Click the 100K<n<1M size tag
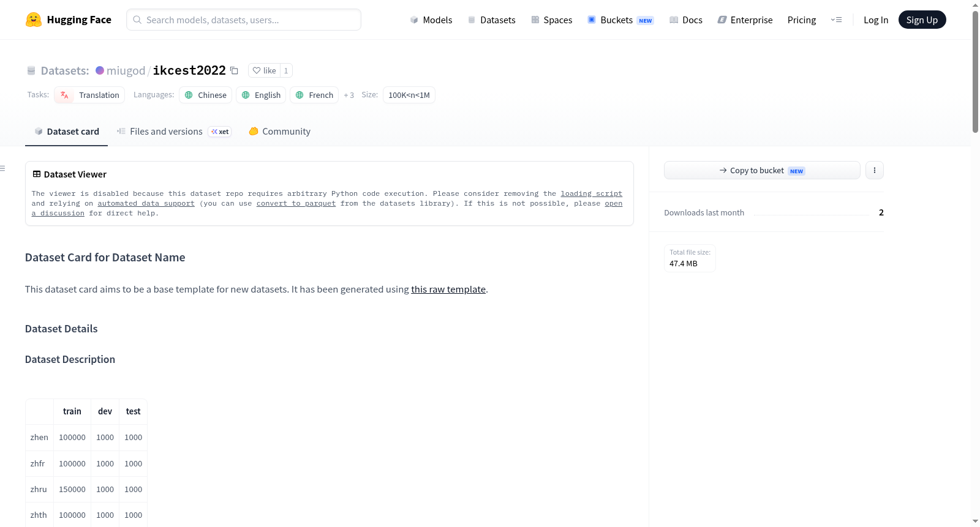This screenshot has width=980, height=527. pyautogui.click(x=409, y=95)
